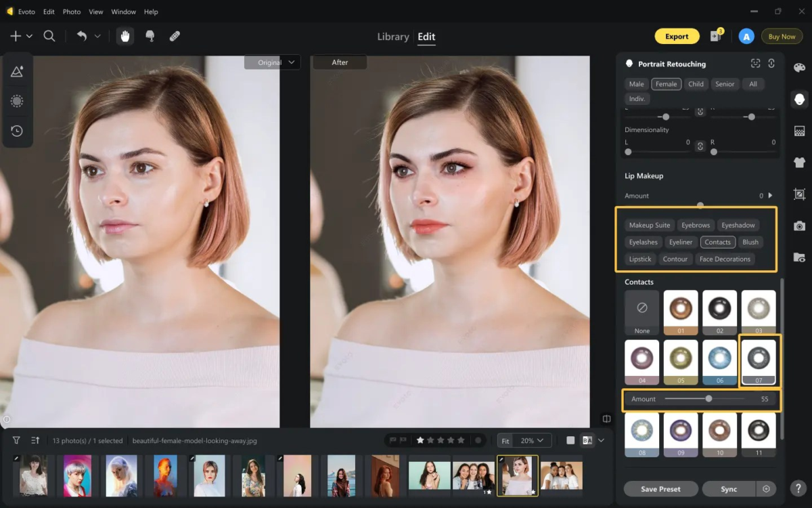Click the yellow Export button
The height and width of the screenshot is (508, 812).
pyautogui.click(x=677, y=37)
